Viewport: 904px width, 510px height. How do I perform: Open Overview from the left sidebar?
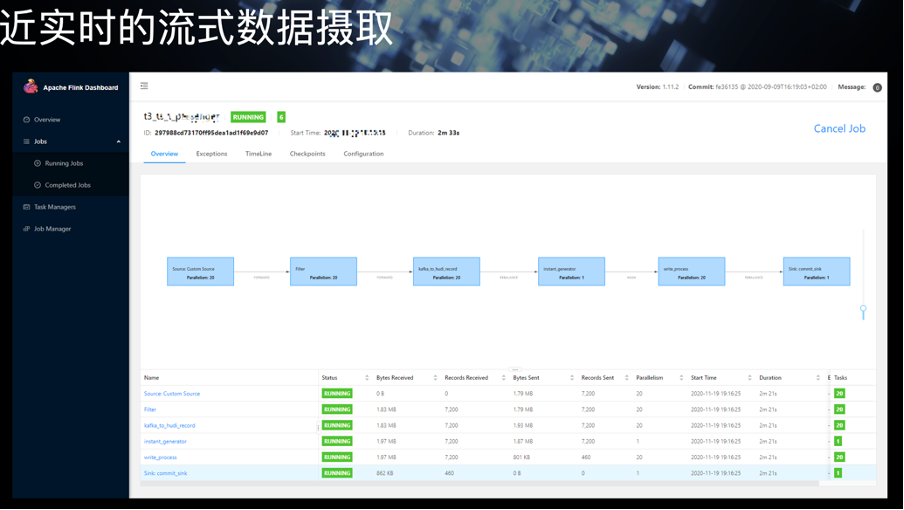47,120
